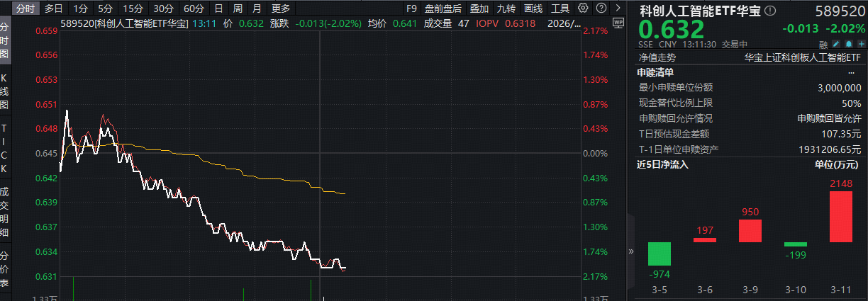Open the settings gear icon

[x=583, y=8]
